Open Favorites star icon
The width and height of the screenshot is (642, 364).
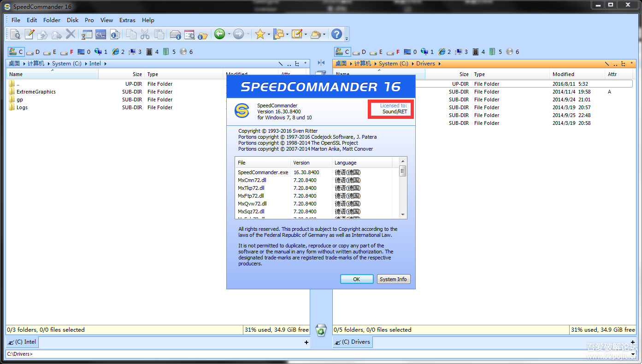tap(260, 34)
